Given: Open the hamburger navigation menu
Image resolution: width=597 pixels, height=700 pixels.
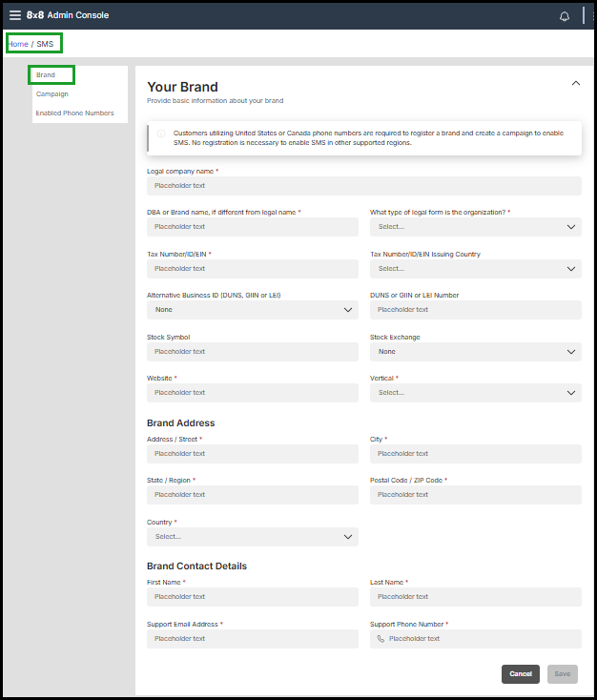Looking at the screenshot, I should [x=14, y=15].
